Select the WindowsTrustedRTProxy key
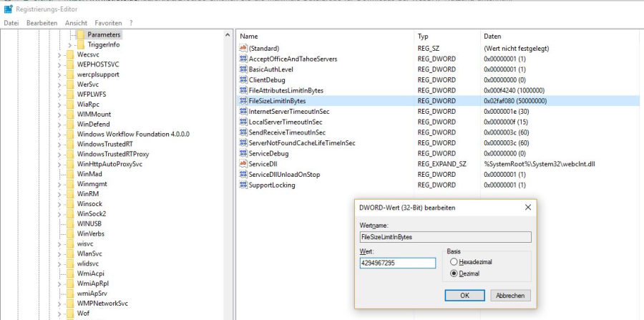 [x=113, y=154]
